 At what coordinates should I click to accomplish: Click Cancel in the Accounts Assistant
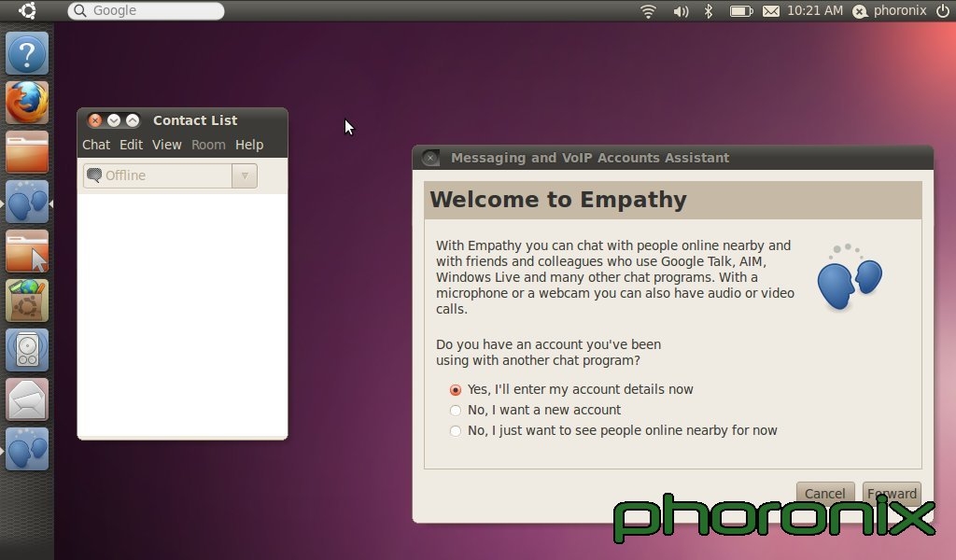click(824, 493)
